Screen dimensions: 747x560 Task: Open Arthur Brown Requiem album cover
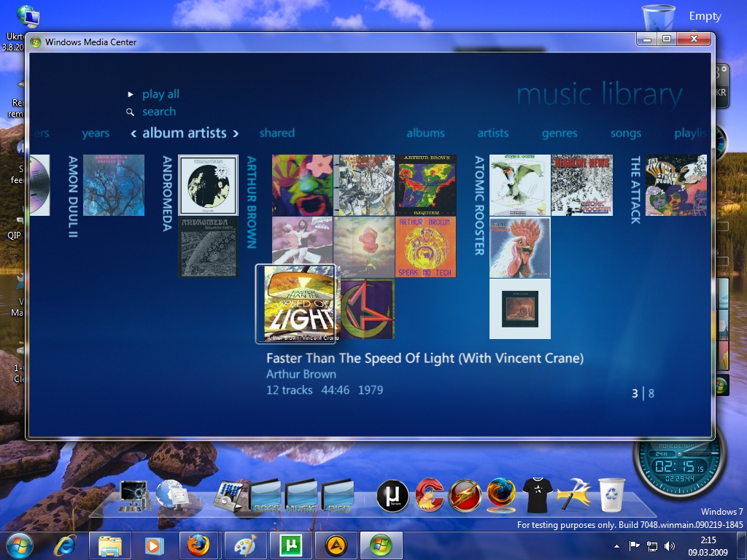click(426, 185)
